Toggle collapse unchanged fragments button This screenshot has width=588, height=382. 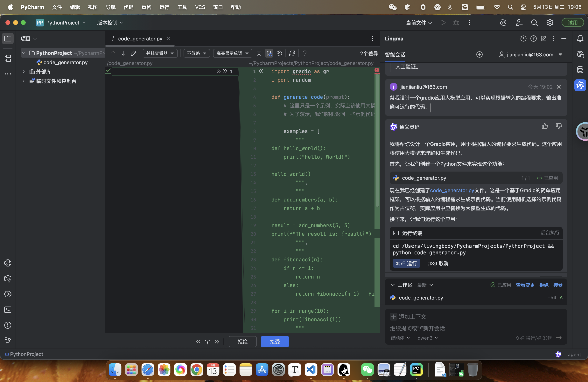[x=259, y=53]
